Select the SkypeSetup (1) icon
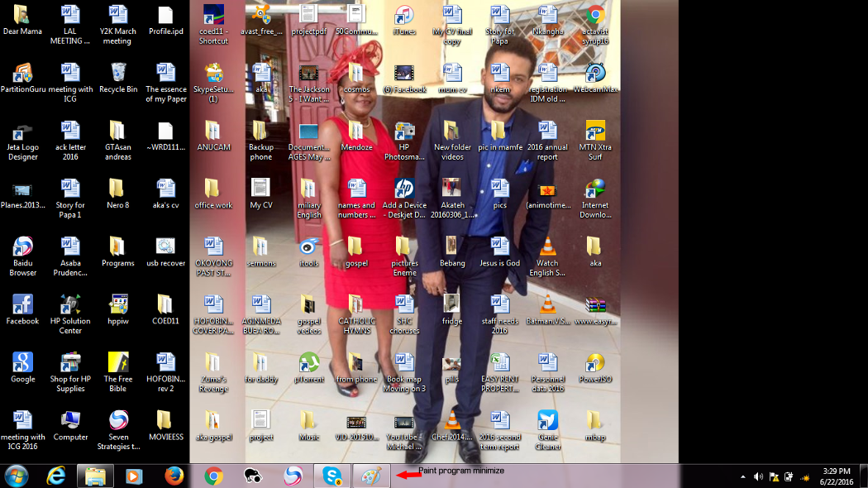Image resolution: width=868 pixels, height=488 pixels. tap(213, 83)
